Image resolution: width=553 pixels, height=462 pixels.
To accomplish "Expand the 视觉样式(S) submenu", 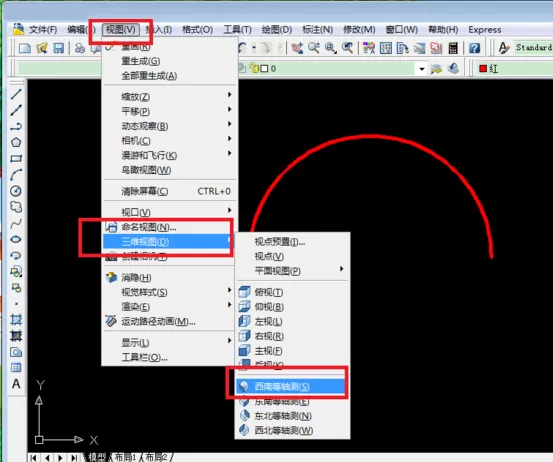I will pyautogui.click(x=170, y=292).
